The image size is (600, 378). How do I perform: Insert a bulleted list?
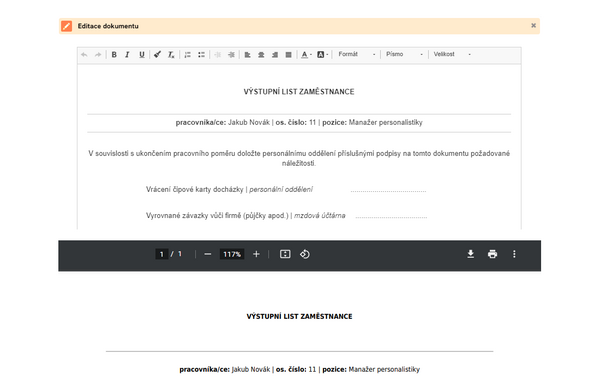tap(201, 55)
